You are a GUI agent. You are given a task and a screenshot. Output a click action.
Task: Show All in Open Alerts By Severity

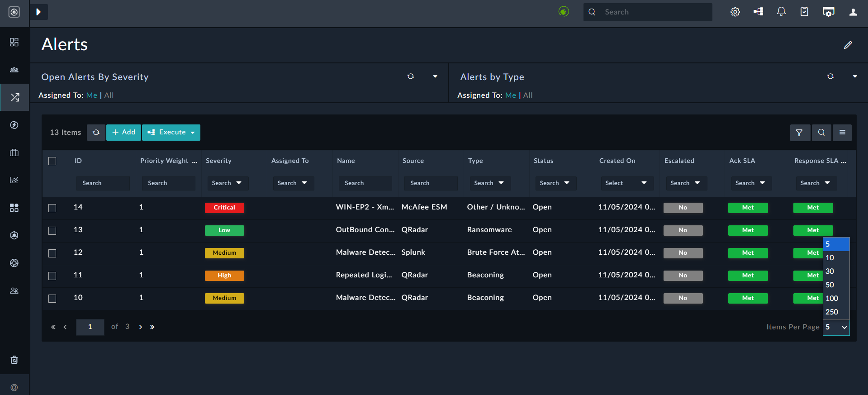pos(109,95)
